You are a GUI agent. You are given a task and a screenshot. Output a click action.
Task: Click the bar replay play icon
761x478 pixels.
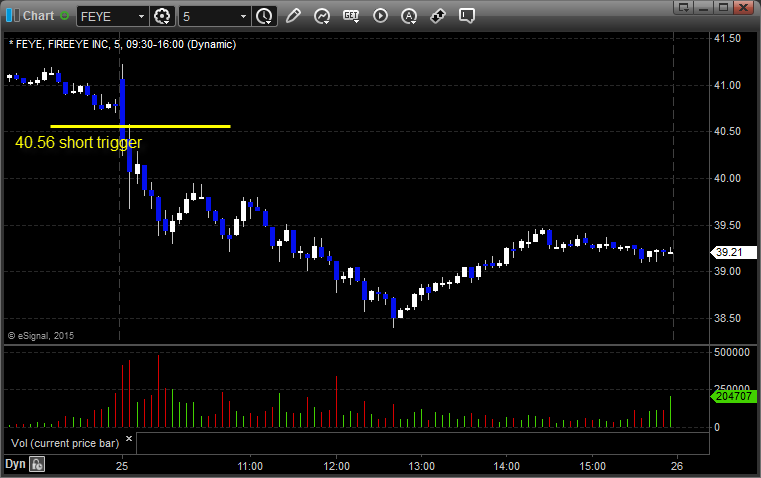click(x=380, y=16)
